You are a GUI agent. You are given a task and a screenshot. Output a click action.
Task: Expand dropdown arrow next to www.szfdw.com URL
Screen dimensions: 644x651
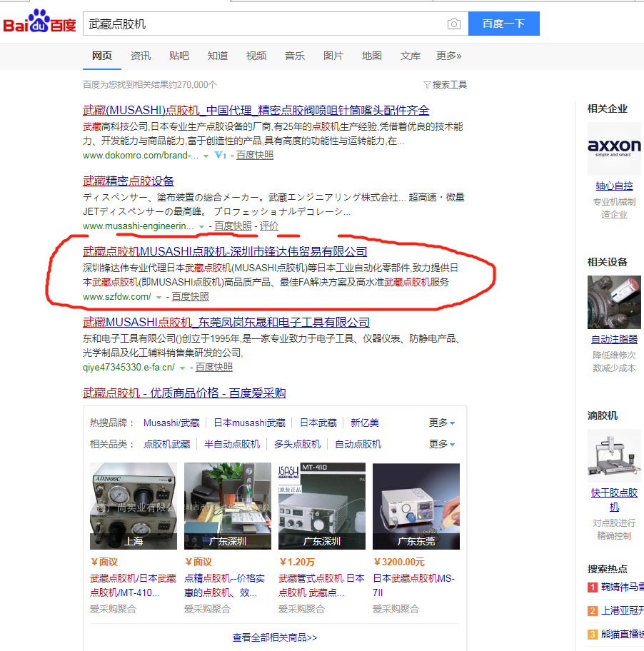tap(159, 297)
